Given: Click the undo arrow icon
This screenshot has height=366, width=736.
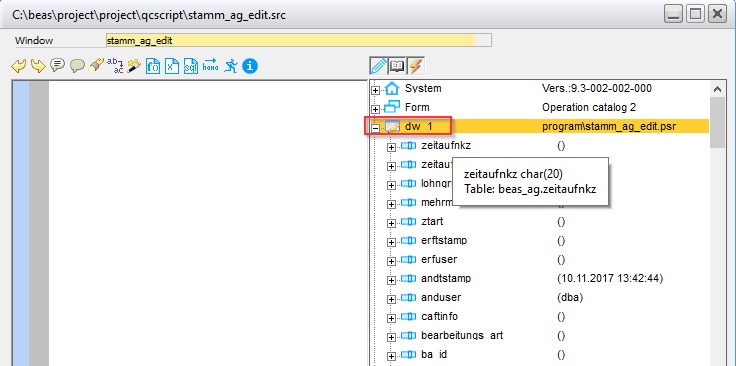Looking at the screenshot, I should (18, 66).
